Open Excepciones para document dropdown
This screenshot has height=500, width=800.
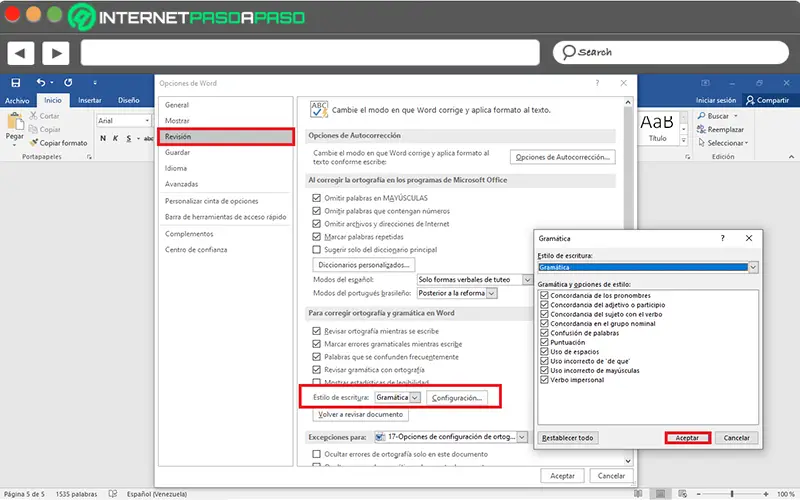(522, 437)
